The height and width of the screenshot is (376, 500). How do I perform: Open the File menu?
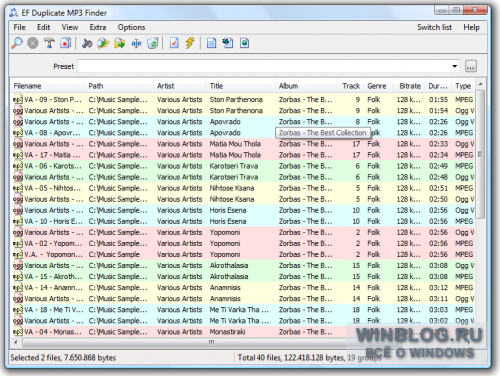(x=19, y=27)
